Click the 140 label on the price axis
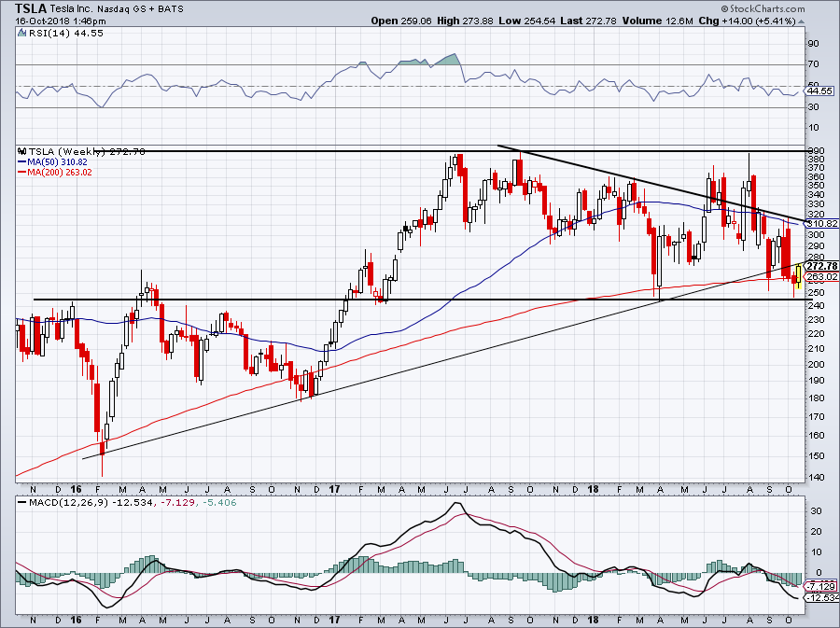This screenshot has height=628, width=840. point(816,477)
